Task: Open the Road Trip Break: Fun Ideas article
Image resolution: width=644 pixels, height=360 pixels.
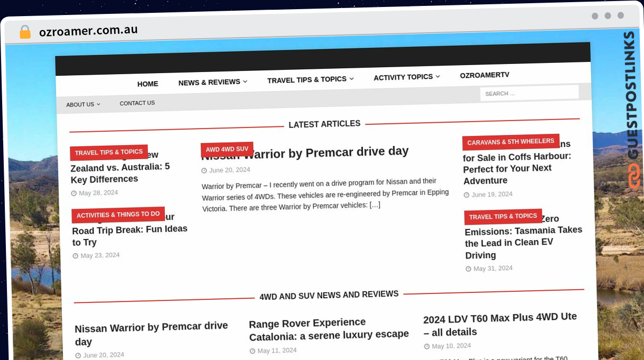Action: pyautogui.click(x=130, y=229)
